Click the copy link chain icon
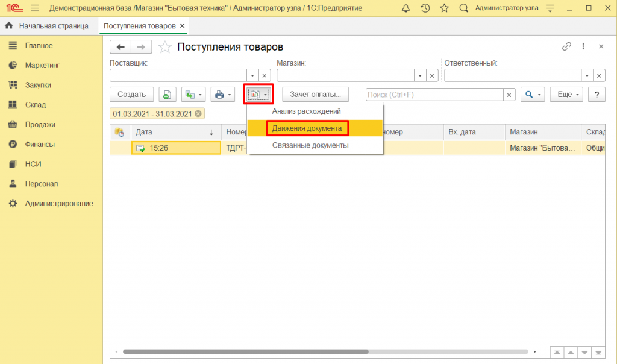Image resolution: width=617 pixels, height=364 pixels. pos(566,47)
